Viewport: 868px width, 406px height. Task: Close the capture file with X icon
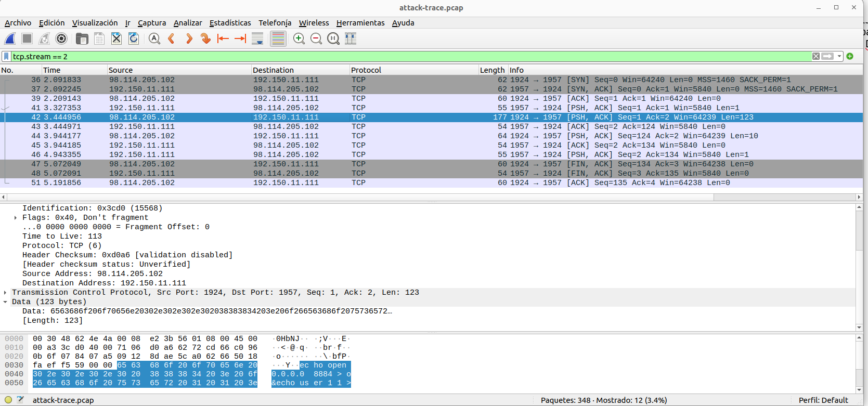click(116, 38)
